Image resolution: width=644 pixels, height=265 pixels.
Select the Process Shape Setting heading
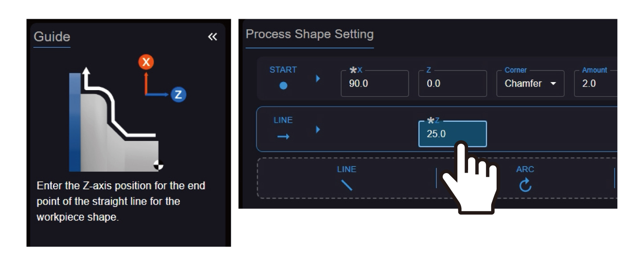(x=310, y=34)
